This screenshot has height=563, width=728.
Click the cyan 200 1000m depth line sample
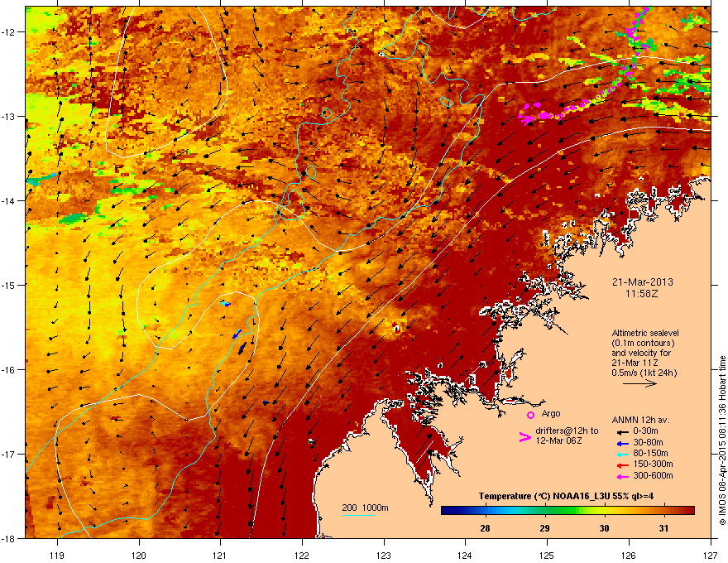(359, 515)
